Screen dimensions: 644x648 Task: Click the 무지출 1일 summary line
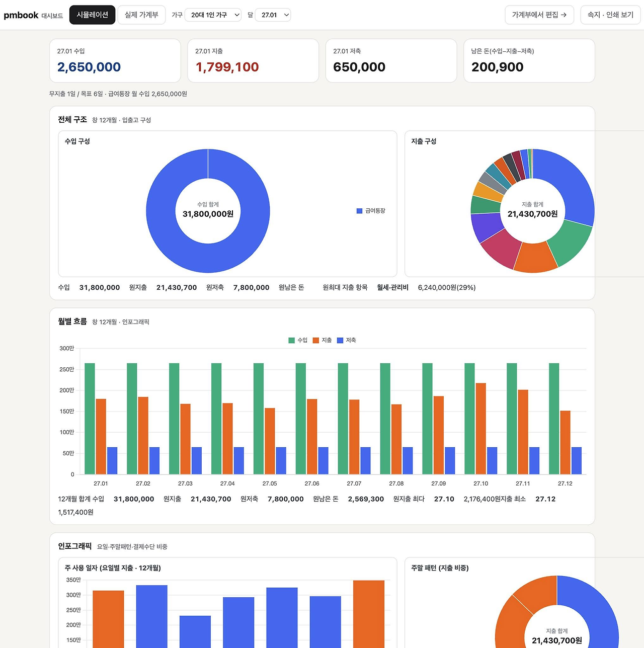118,94
